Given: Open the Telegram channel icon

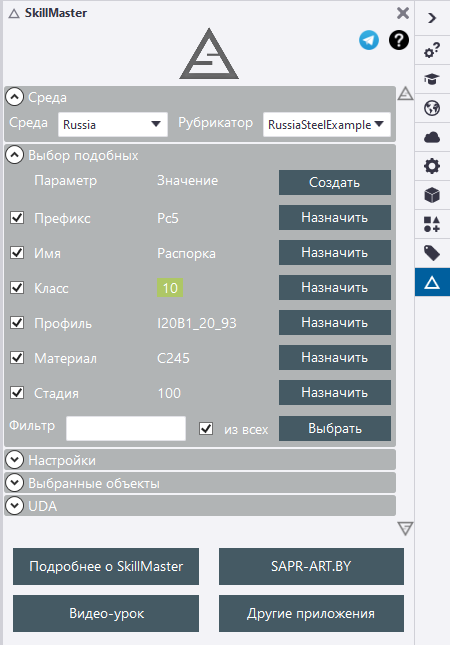Looking at the screenshot, I should 369,40.
